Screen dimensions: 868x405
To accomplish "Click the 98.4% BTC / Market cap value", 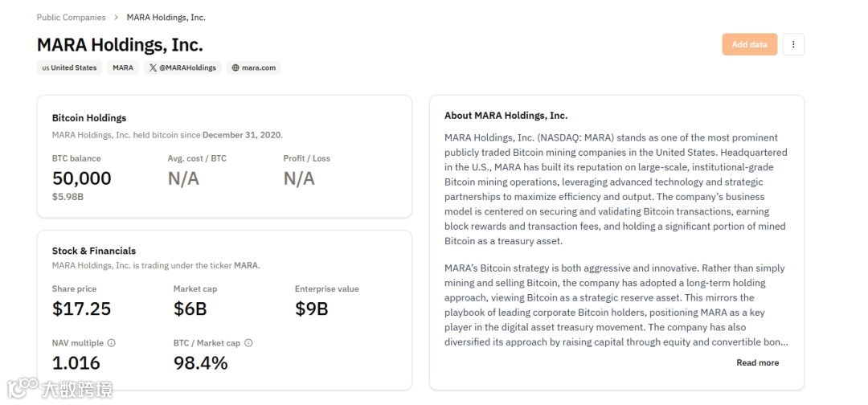I will [x=201, y=363].
